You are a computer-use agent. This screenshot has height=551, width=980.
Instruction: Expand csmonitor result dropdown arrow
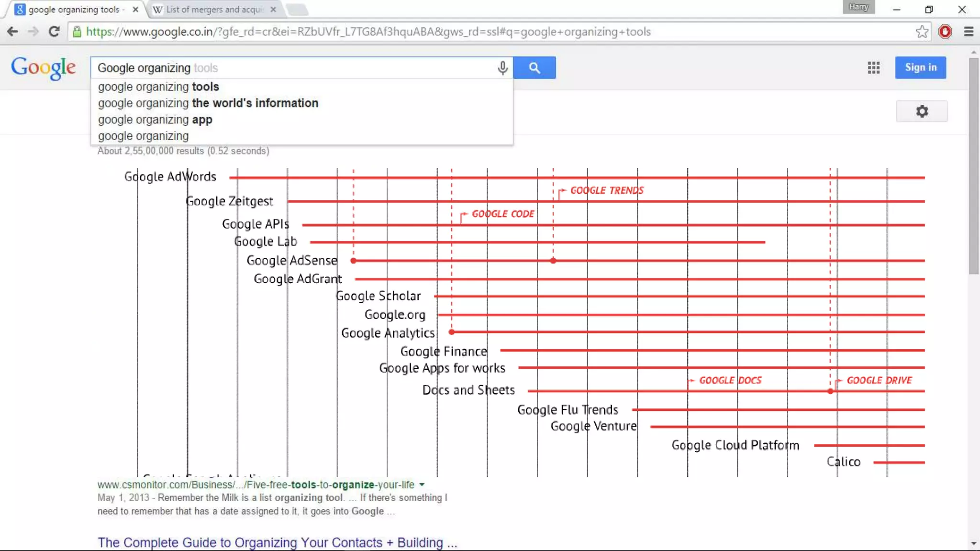(x=422, y=485)
